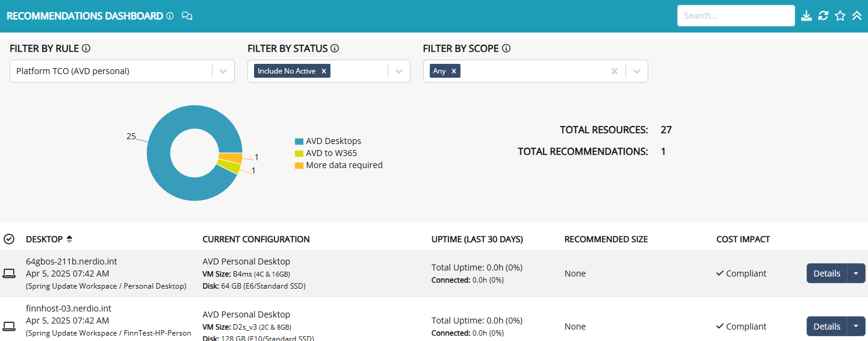The image size is (868, 341).
Task: Click the yellow-green donut chart segment
Action: (x=229, y=167)
